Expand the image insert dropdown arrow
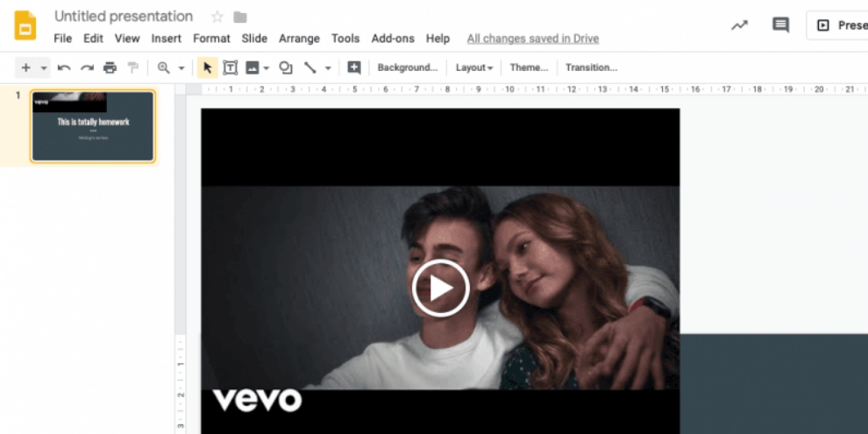This screenshot has width=868, height=434. point(267,68)
